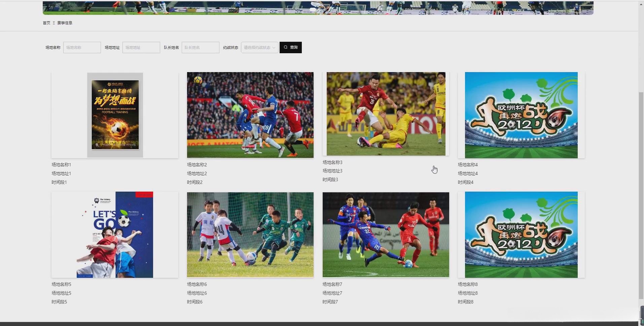Open the image above 场地名称8
Viewport: 644px width, 326px height.
[521, 235]
